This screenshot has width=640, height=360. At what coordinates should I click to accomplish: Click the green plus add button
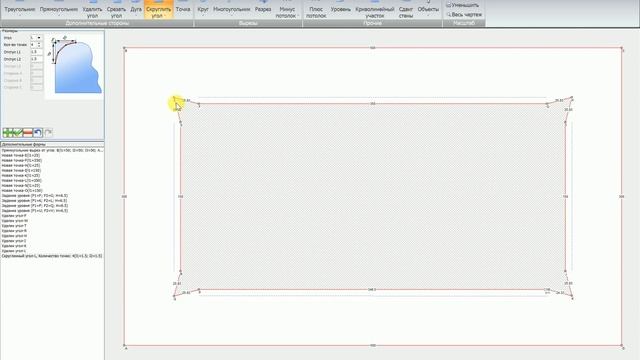[7, 132]
